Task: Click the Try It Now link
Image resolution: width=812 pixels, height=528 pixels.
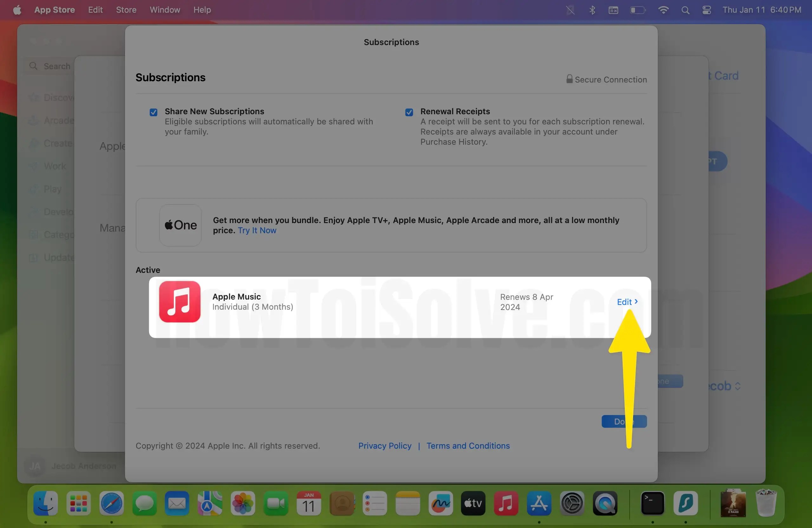Action: pyautogui.click(x=257, y=230)
